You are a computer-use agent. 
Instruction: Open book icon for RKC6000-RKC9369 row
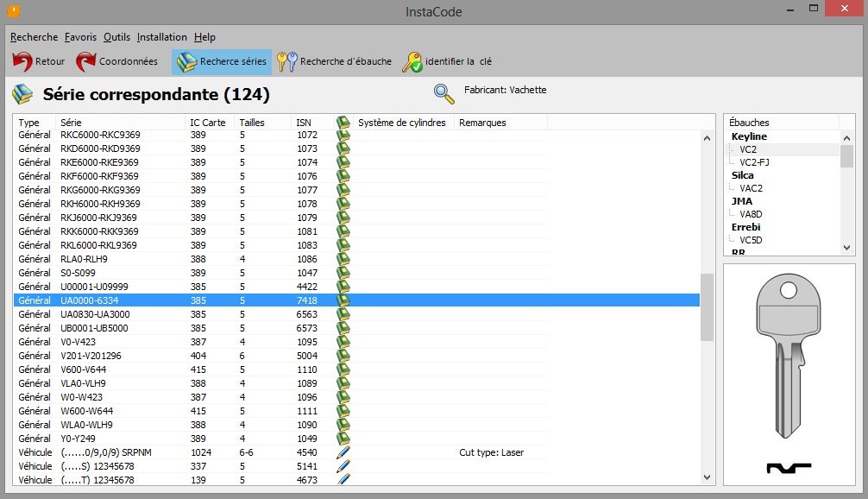(343, 135)
